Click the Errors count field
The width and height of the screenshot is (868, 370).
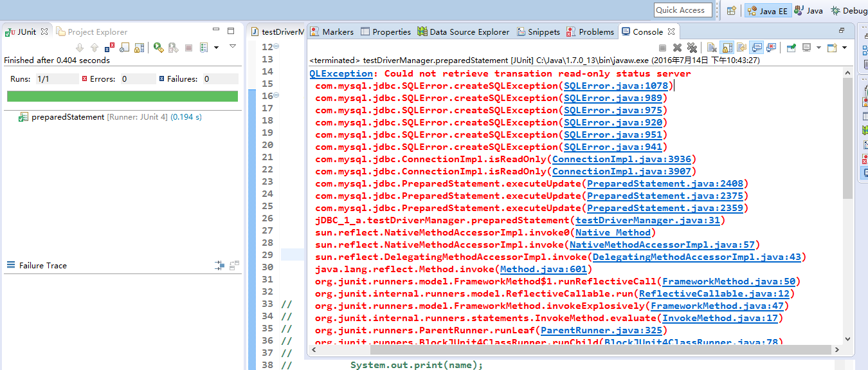click(x=138, y=79)
